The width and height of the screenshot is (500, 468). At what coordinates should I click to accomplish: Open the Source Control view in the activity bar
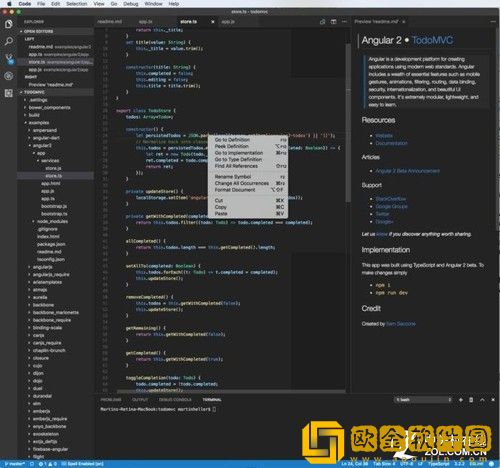9,59
